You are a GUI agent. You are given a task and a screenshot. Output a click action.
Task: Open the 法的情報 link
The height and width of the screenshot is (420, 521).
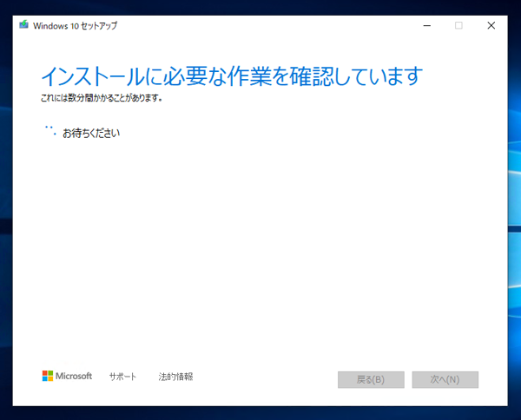pyautogui.click(x=175, y=377)
